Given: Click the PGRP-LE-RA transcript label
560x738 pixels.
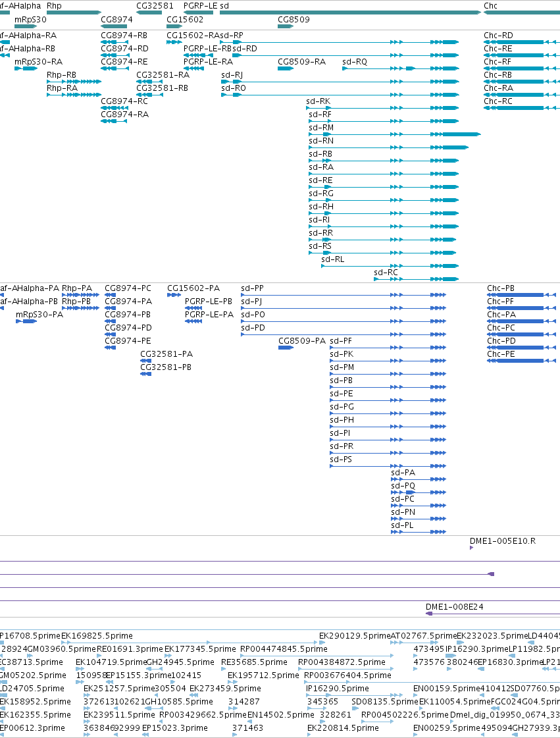Looking at the screenshot, I should point(208,62).
